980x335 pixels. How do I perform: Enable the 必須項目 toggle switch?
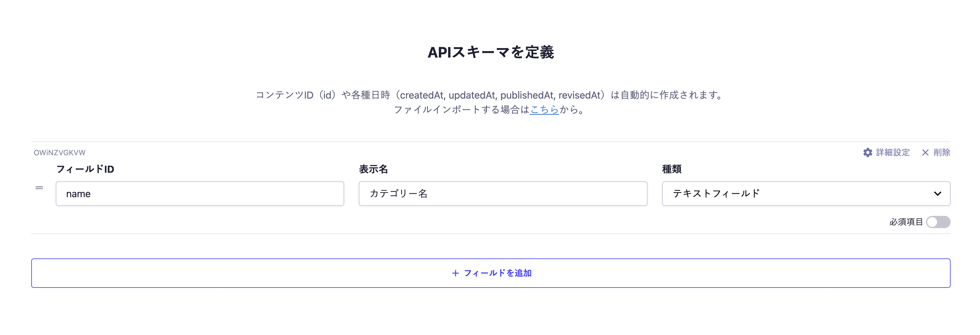click(938, 222)
